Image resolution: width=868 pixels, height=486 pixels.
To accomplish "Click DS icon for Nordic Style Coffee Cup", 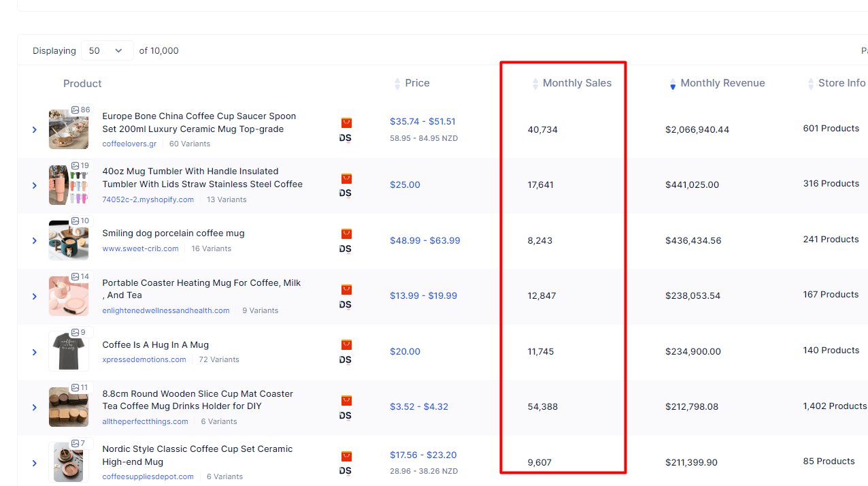I will (346, 470).
